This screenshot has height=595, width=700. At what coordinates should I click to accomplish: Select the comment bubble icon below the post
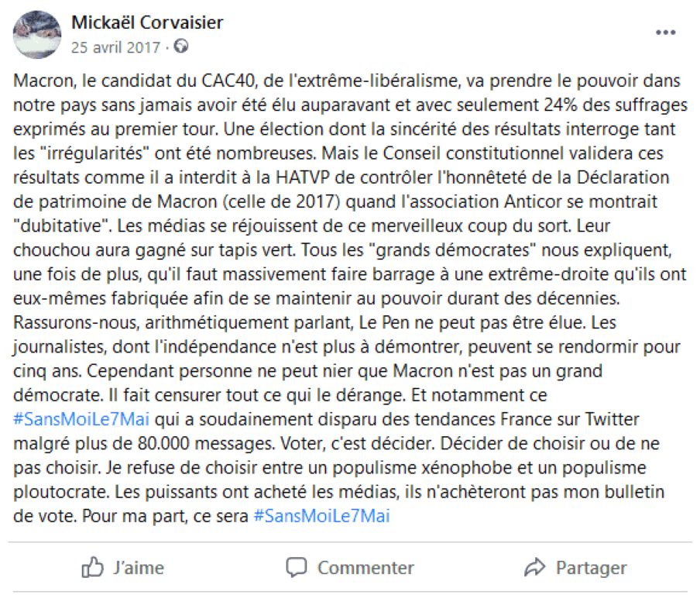[295, 567]
